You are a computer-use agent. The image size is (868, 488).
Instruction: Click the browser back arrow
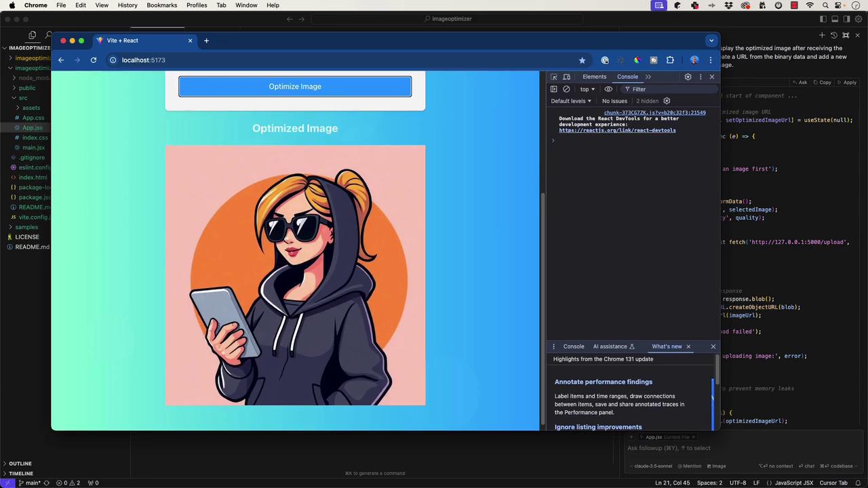pyautogui.click(x=61, y=60)
